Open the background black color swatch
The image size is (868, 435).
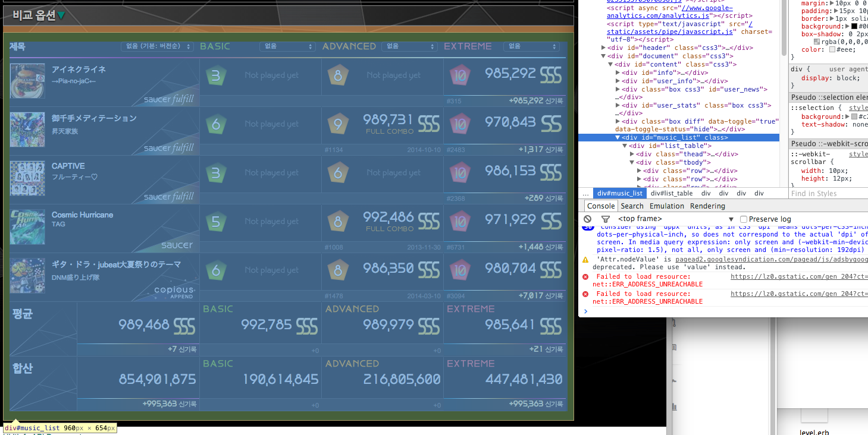(854, 26)
